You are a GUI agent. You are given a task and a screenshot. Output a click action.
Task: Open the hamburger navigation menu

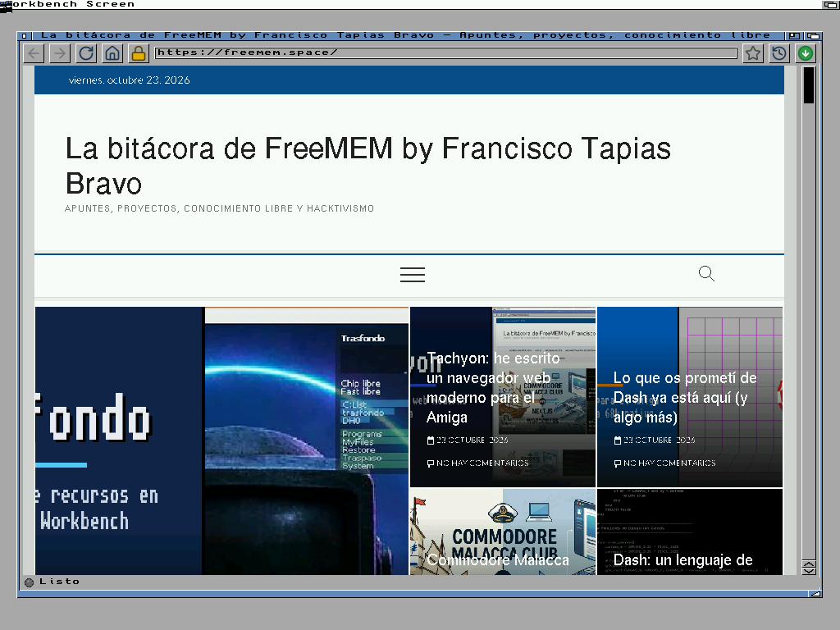[x=413, y=274]
